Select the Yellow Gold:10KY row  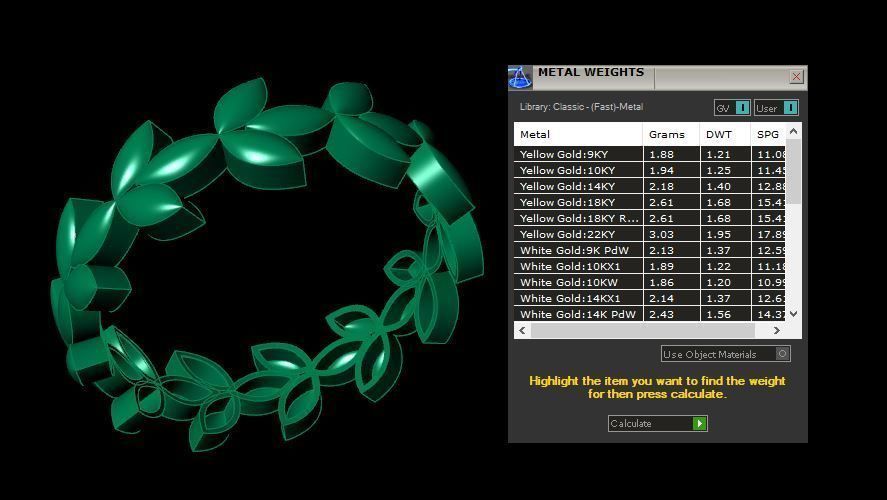(x=650, y=170)
